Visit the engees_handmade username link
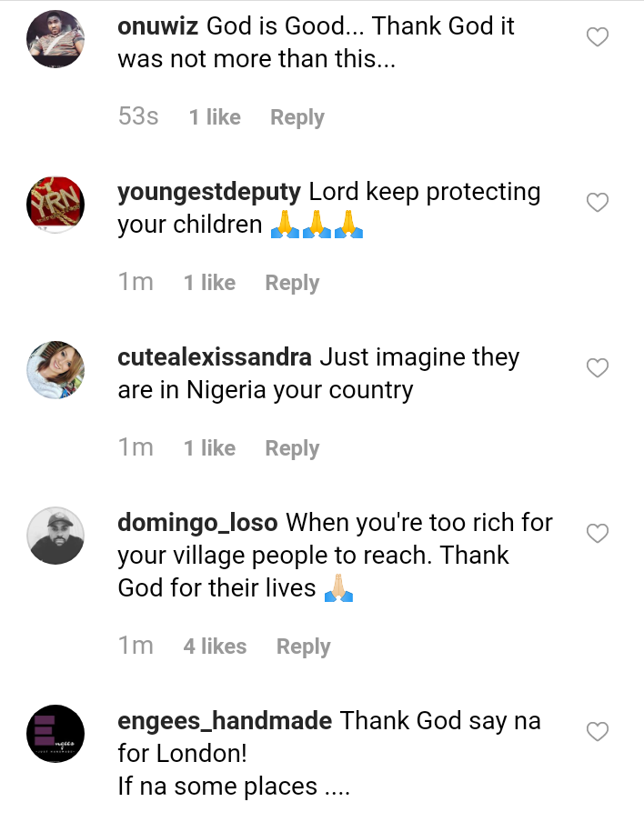This screenshot has width=644, height=832. tap(225, 721)
